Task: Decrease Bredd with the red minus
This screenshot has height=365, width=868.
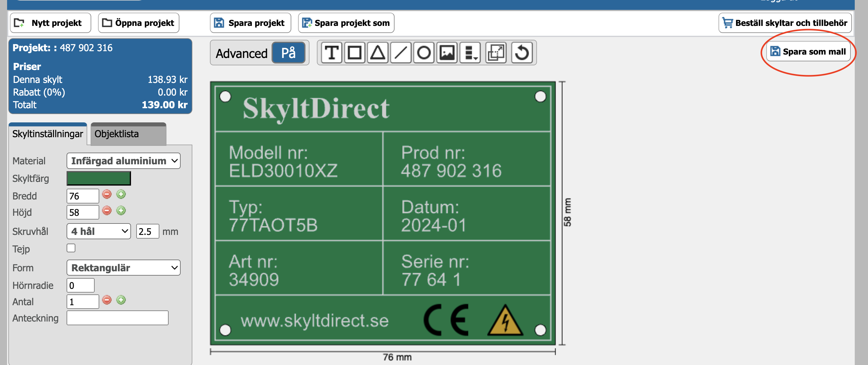Action: (107, 194)
